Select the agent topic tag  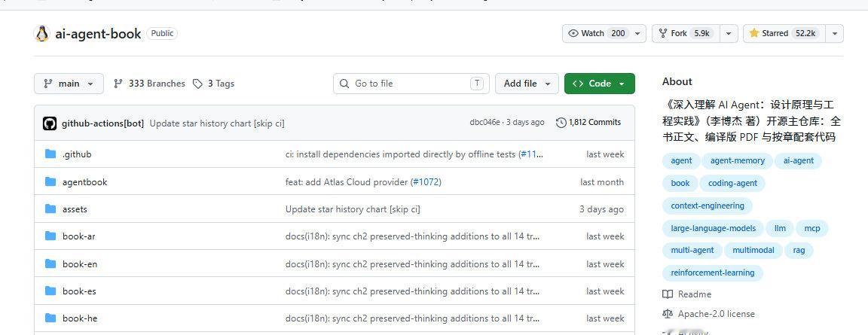coord(681,161)
